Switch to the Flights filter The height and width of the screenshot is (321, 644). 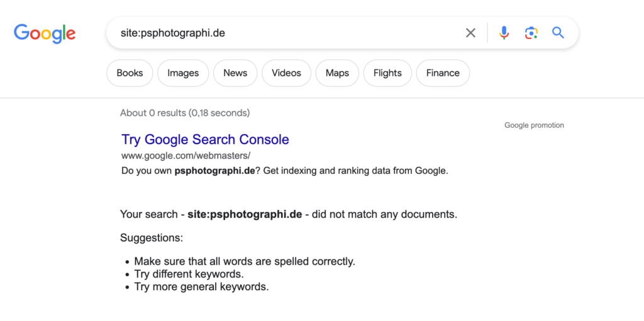pyautogui.click(x=387, y=73)
